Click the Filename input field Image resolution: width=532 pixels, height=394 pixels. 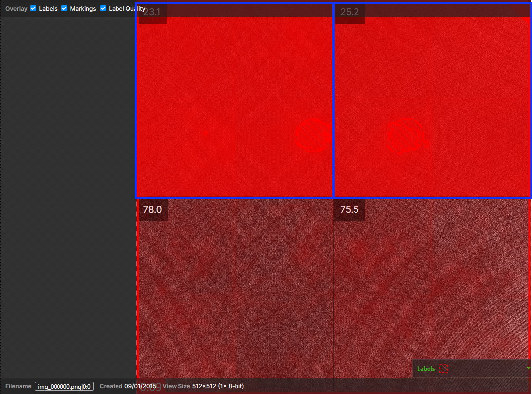point(64,386)
